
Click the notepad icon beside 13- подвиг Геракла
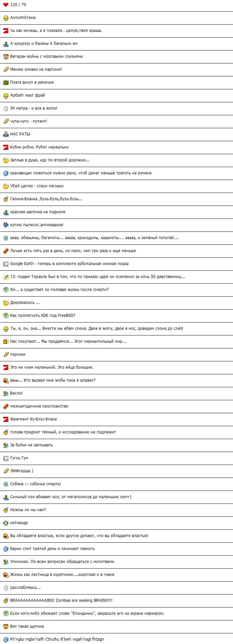6,277
